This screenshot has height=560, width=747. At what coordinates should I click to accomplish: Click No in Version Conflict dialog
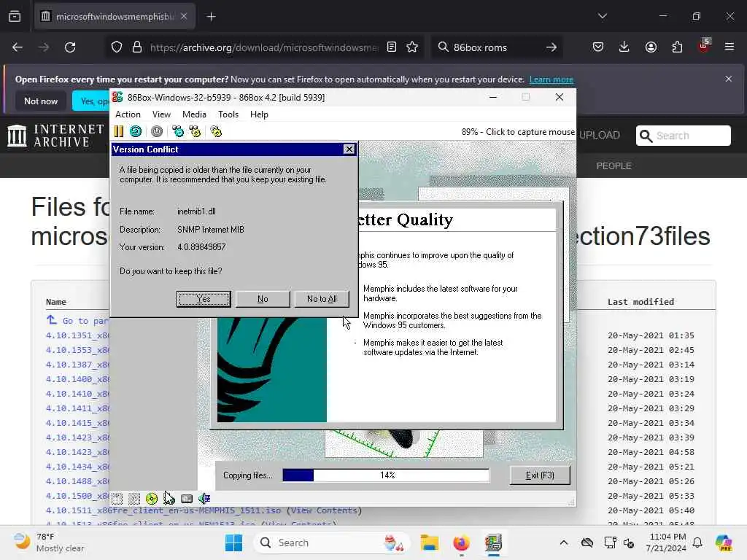[263, 299]
